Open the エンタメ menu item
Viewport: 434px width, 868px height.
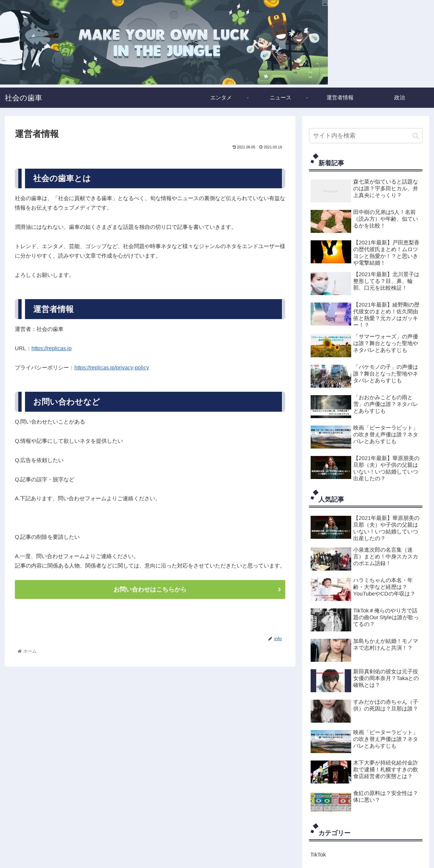click(x=221, y=98)
